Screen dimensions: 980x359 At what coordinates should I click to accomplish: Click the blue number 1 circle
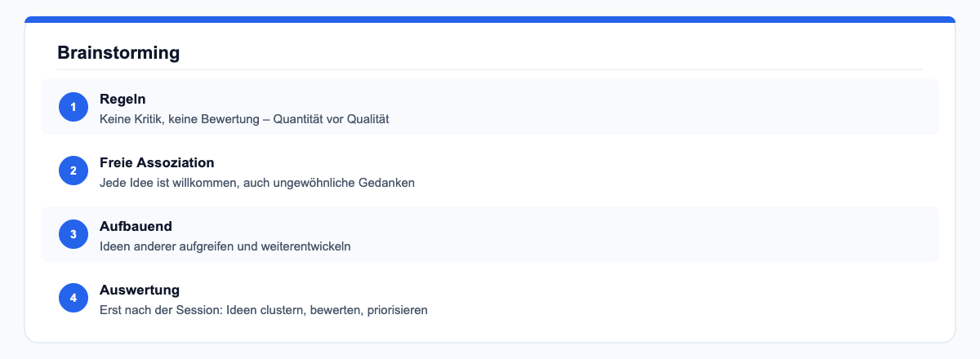(x=73, y=107)
